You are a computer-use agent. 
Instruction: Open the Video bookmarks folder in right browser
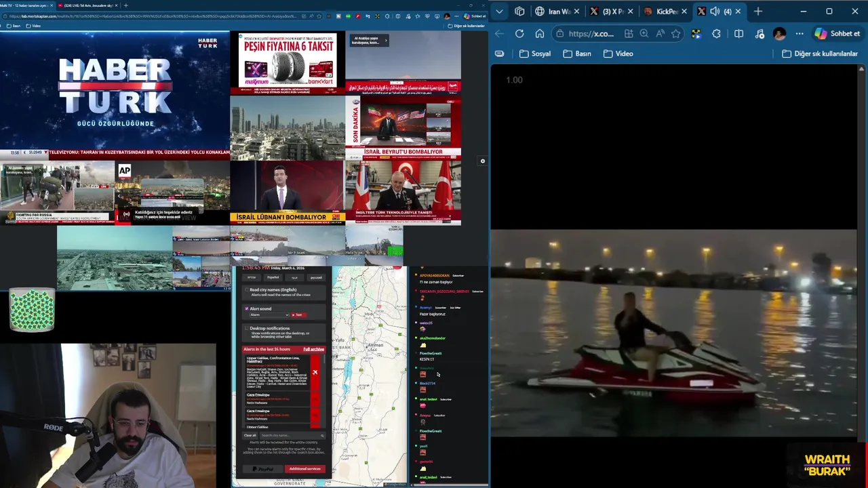618,54
